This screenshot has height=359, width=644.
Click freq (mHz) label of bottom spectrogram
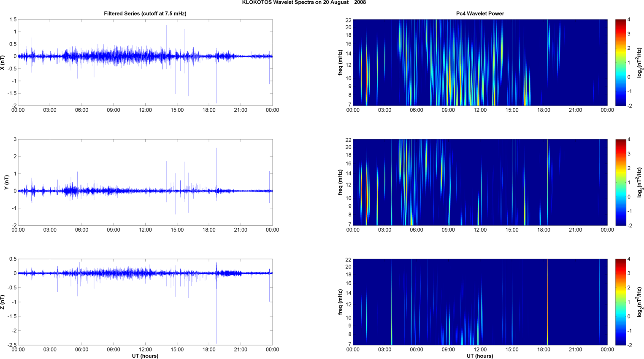click(x=340, y=302)
